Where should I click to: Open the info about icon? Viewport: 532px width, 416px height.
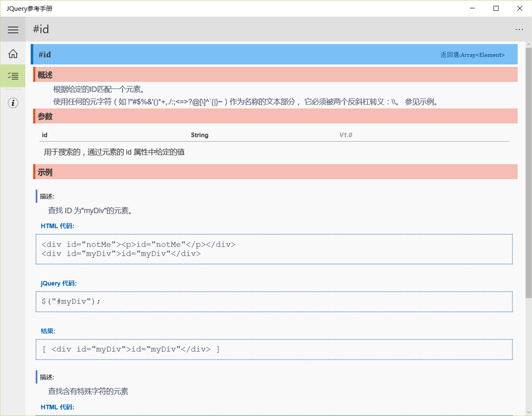pos(13,103)
